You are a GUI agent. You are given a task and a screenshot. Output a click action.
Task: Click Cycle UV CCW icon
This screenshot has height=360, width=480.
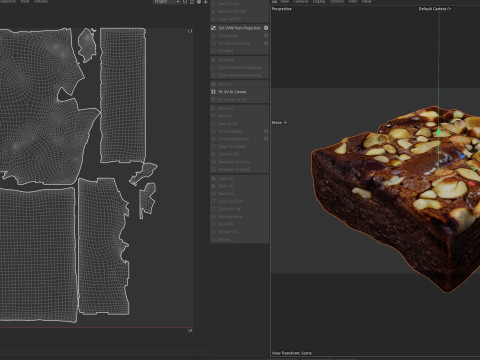pyautogui.click(x=214, y=201)
